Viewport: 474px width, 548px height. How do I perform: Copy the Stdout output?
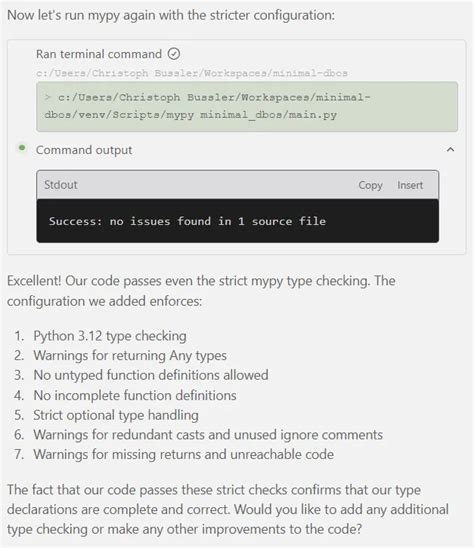pyautogui.click(x=370, y=185)
